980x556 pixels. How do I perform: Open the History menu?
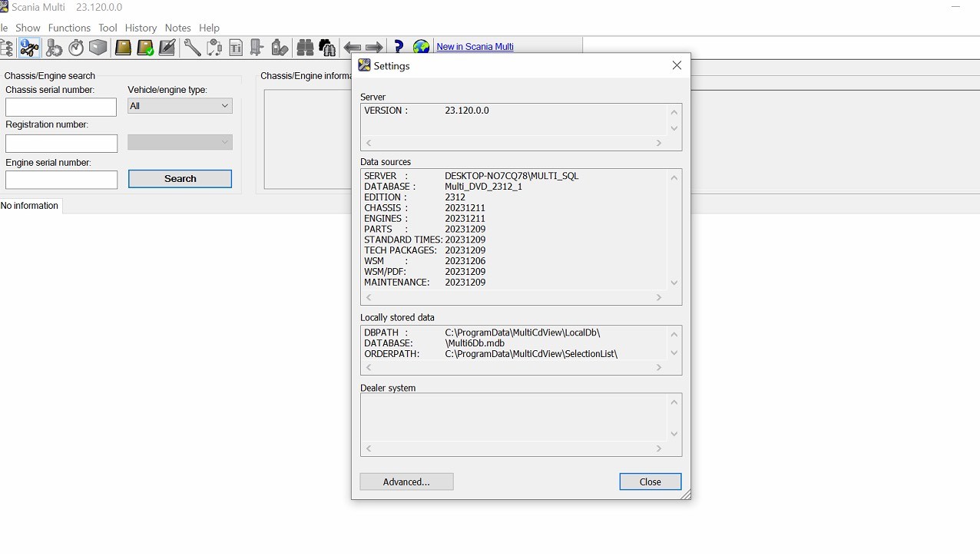point(141,28)
